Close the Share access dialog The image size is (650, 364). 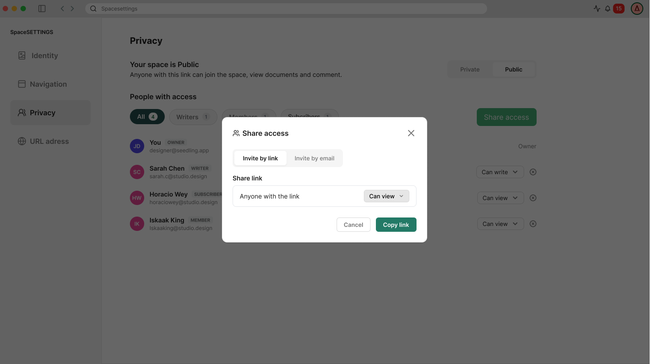point(410,133)
